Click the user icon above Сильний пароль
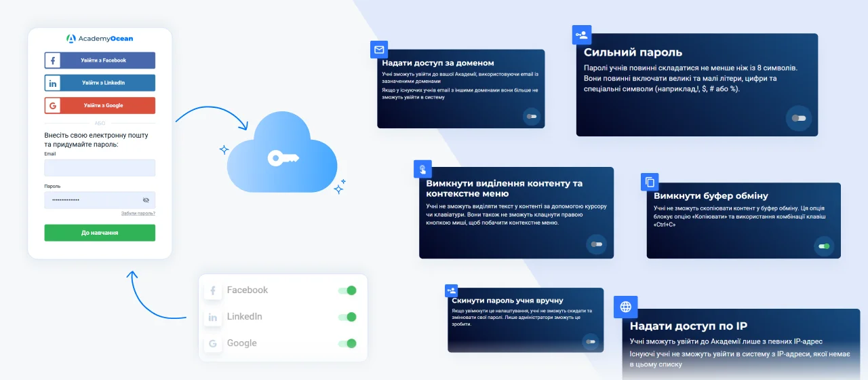Screen dimensions: 868x380 pyautogui.click(x=581, y=35)
